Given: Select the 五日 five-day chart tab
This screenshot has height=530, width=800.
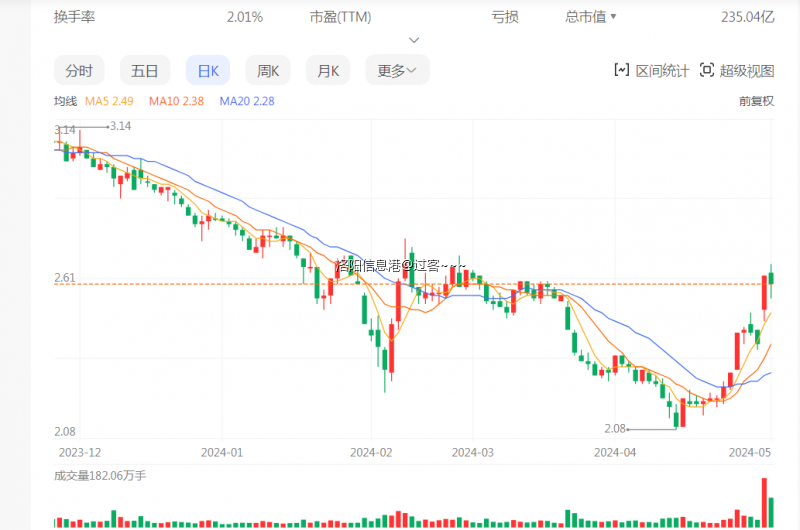Looking at the screenshot, I should click(x=144, y=70).
